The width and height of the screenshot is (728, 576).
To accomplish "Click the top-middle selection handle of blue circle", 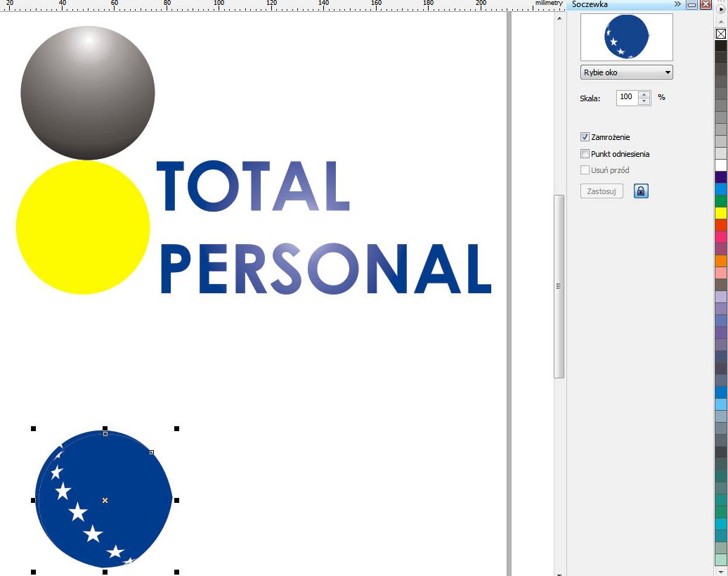I will (x=105, y=428).
